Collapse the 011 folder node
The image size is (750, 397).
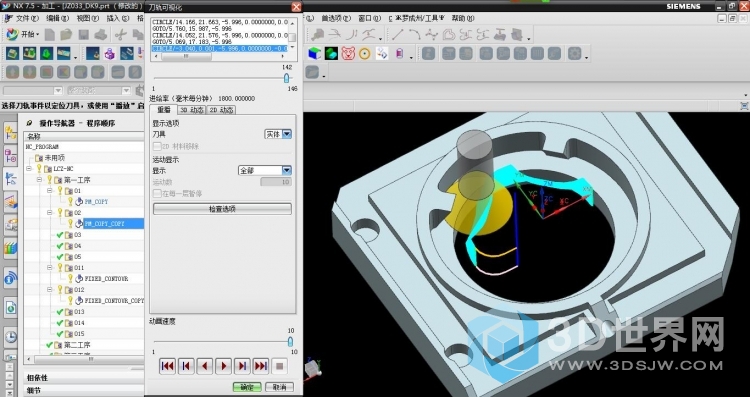[50, 267]
